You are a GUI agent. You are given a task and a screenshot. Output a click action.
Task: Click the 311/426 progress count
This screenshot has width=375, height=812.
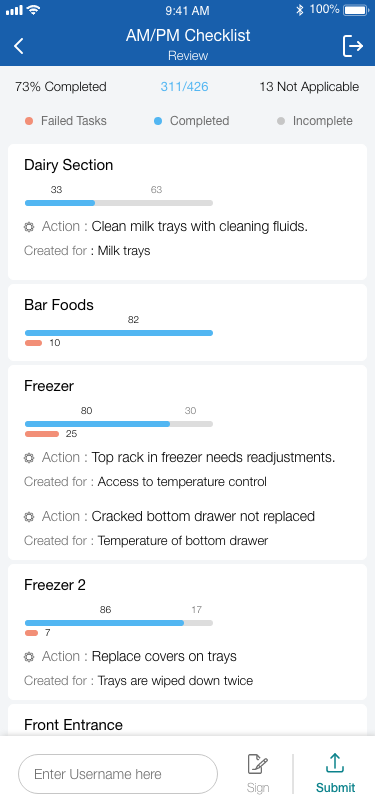tap(184, 86)
